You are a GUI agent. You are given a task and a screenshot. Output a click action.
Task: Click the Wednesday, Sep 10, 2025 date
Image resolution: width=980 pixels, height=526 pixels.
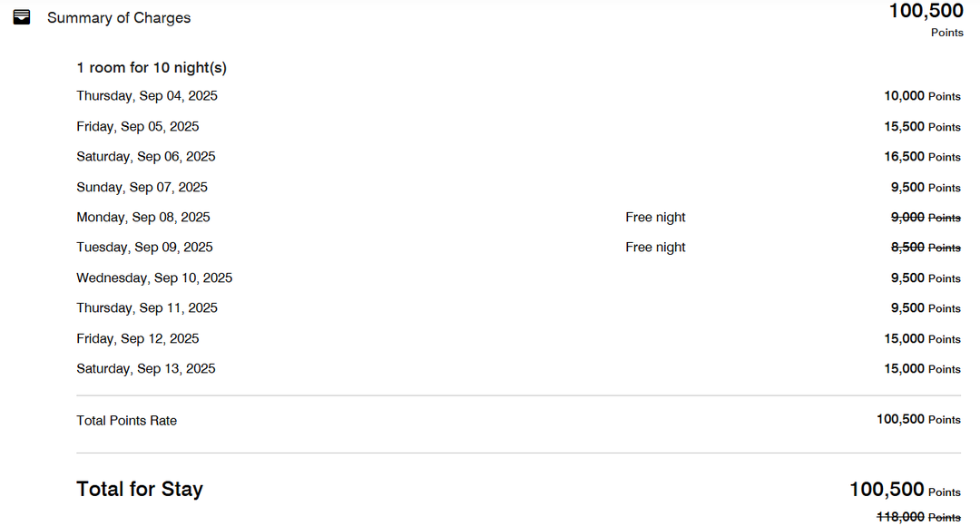pyautogui.click(x=154, y=278)
